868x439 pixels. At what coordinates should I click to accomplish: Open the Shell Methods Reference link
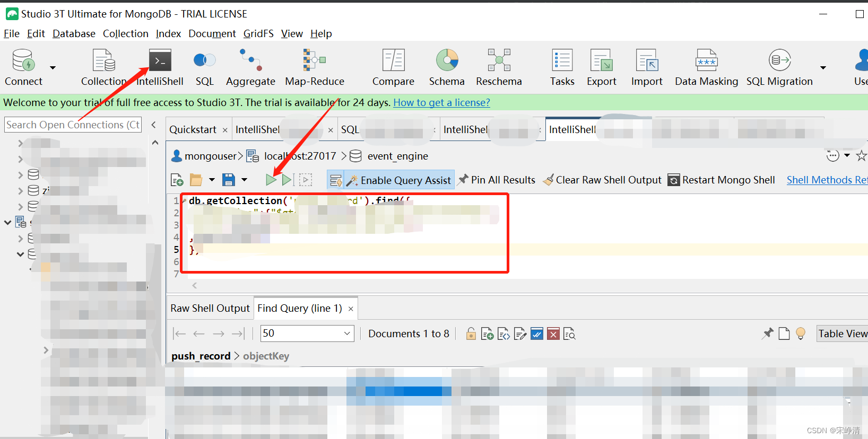(827, 180)
